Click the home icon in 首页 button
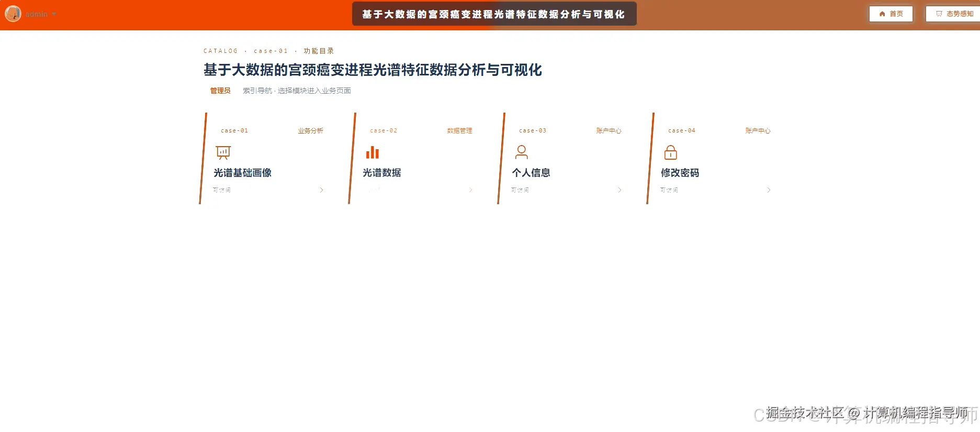 (x=883, y=14)
